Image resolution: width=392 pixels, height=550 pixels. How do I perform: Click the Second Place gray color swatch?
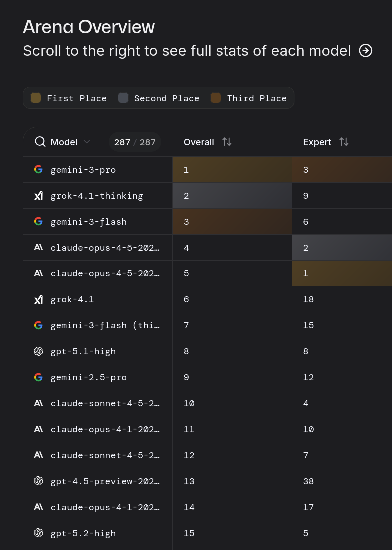point(123,98)
